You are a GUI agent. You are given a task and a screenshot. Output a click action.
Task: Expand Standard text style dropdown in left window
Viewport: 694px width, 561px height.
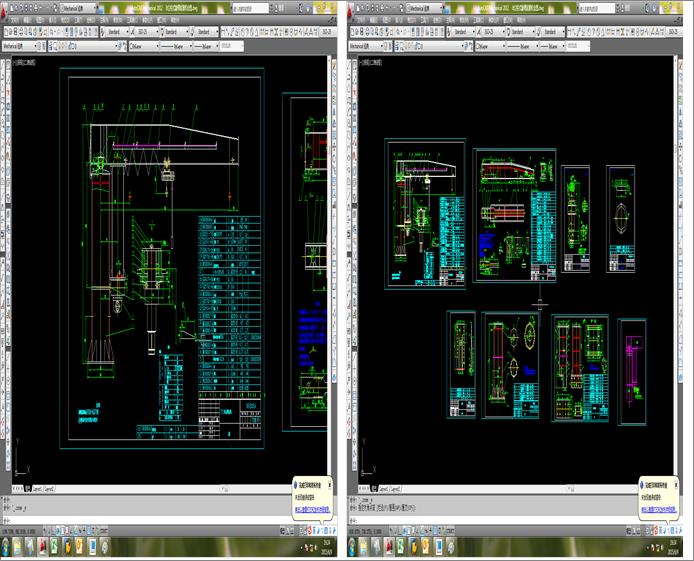pos(127,32)
